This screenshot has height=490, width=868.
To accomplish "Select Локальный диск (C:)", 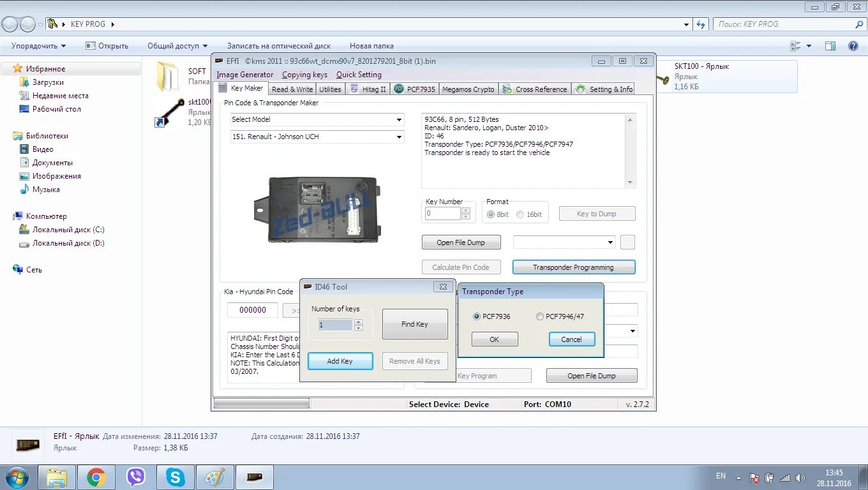I will (x=68, y=230).
